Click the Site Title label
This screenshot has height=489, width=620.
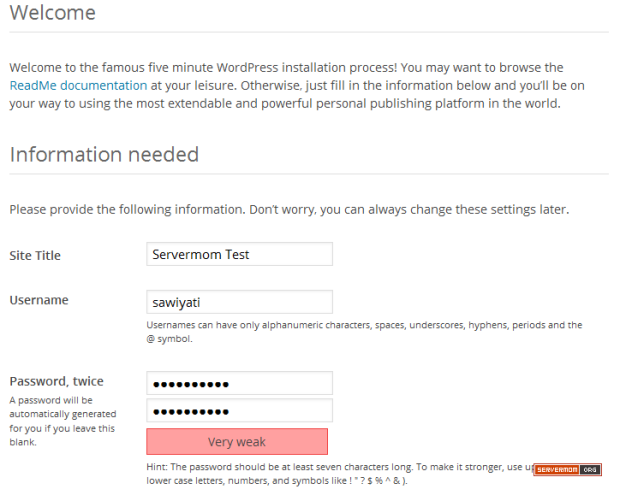point(35,256)
